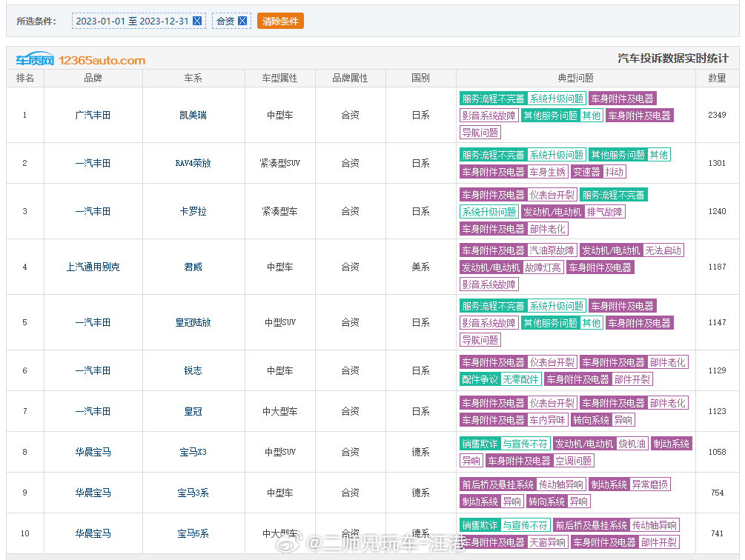
Task: Click 汽油泵故障 tag in the 君威 row
Action: [552, 250]
